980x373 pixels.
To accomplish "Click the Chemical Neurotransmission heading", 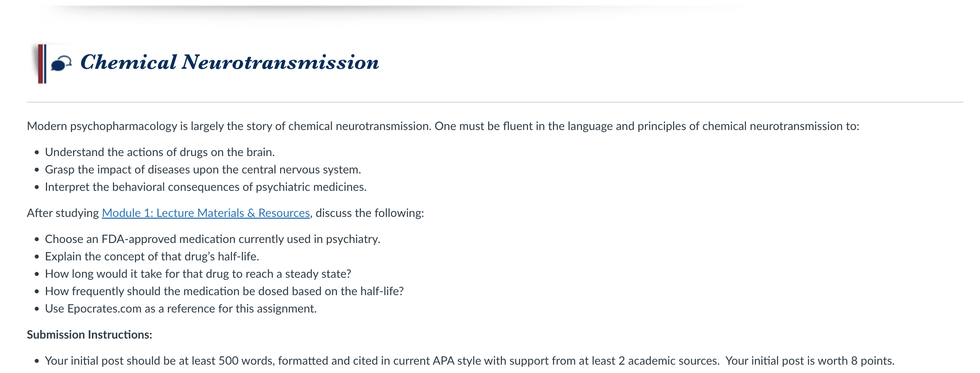I will [229, 62].
